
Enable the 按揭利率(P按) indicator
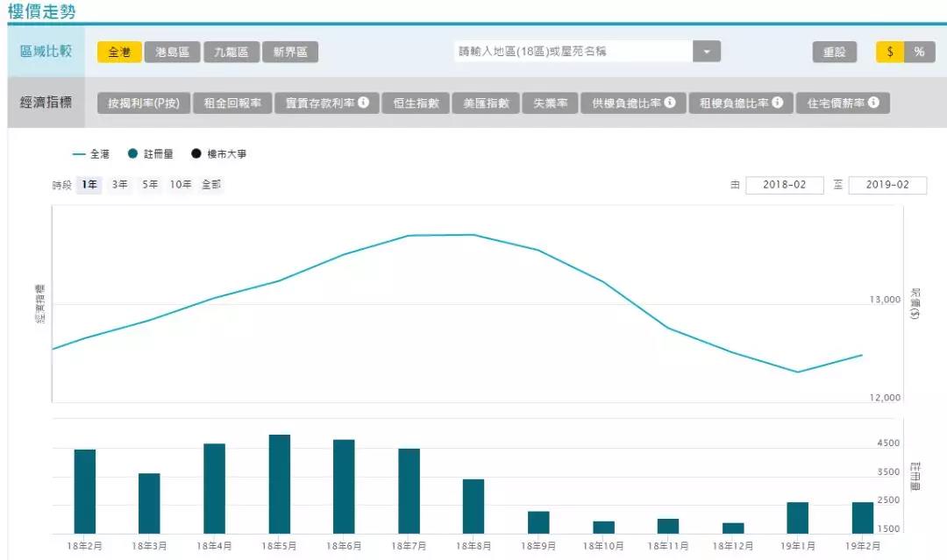[x=144, y=103]
